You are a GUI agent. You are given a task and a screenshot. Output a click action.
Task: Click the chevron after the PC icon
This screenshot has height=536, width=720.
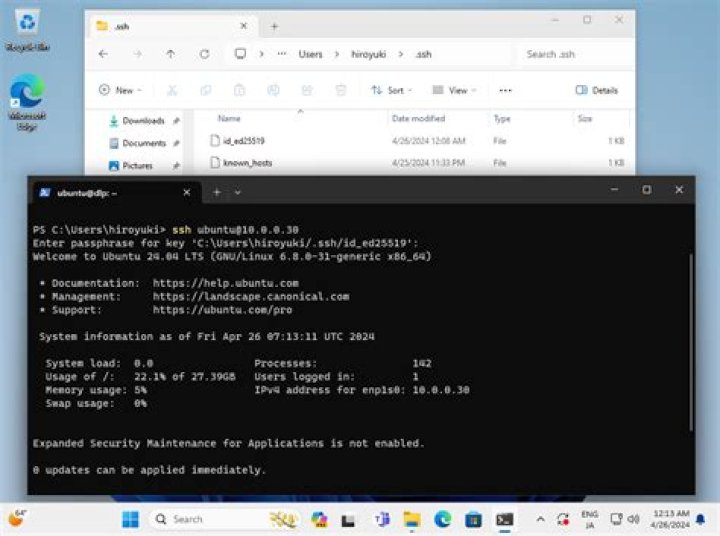click(x=261, y=54)
